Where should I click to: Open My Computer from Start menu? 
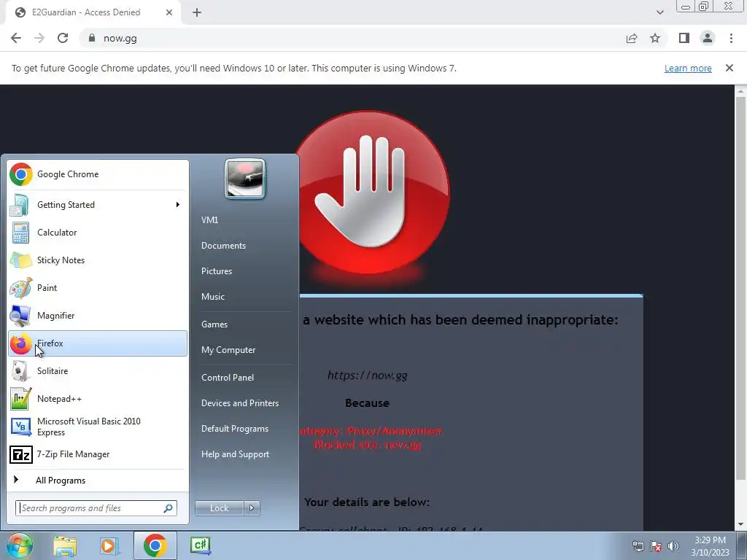[x=228, y=350]
